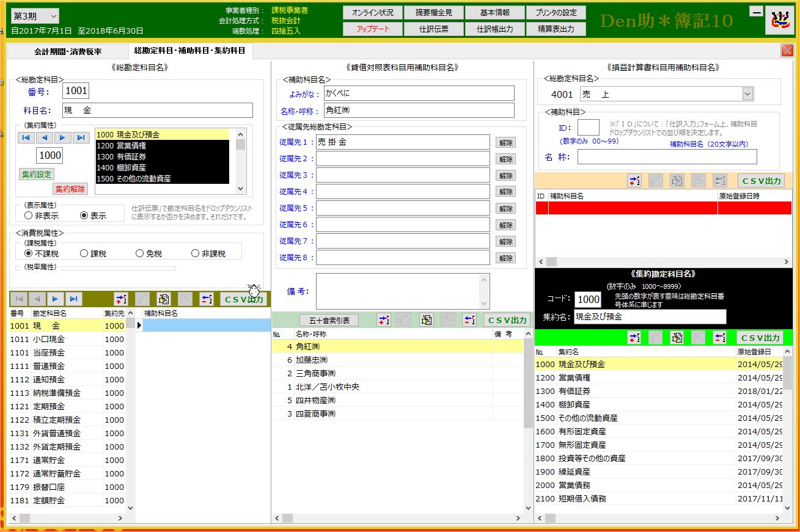The image size is (800, 532).
Task: Jump to first record in 集約属性 navigator
Action: click(x=27, y=138)
